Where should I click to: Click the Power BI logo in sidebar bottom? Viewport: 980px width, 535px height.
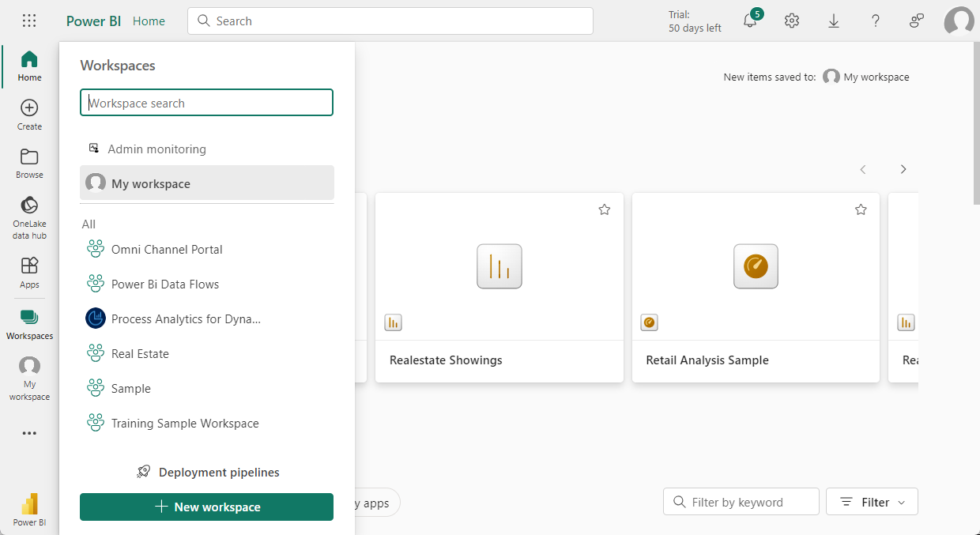pos(29,510)
